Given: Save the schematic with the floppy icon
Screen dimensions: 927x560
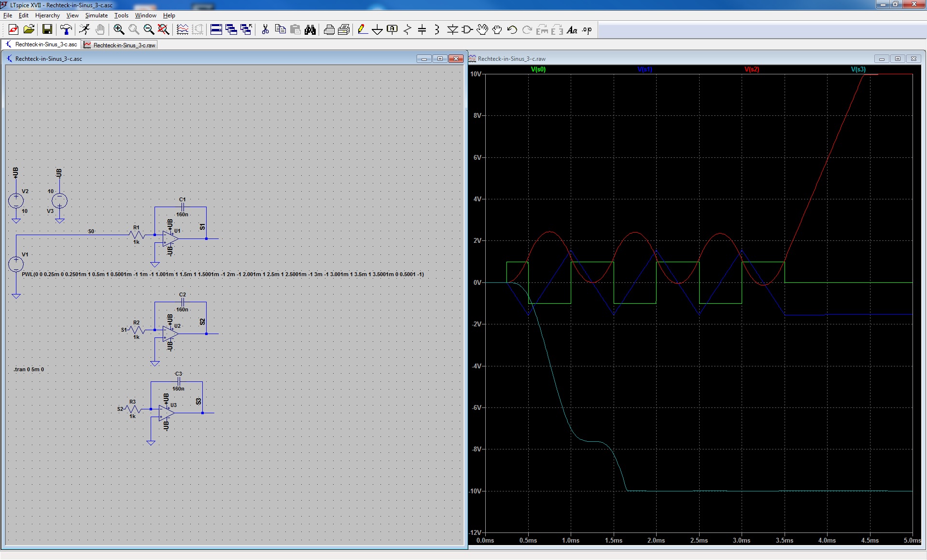Looking at the screenshot, I should tap(47, 30).
